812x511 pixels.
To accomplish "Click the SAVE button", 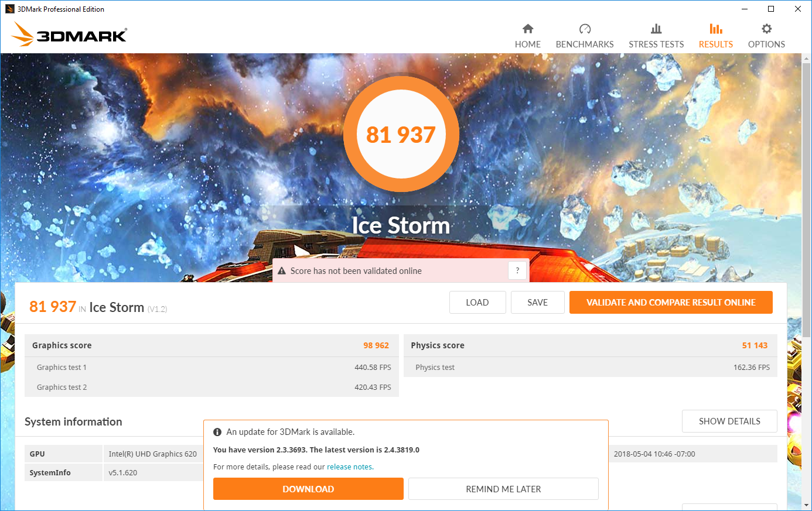I will pos(538,303).
